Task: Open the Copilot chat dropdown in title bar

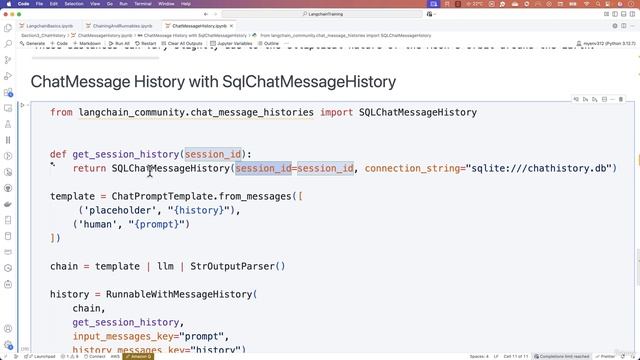Action: [431, 14]
